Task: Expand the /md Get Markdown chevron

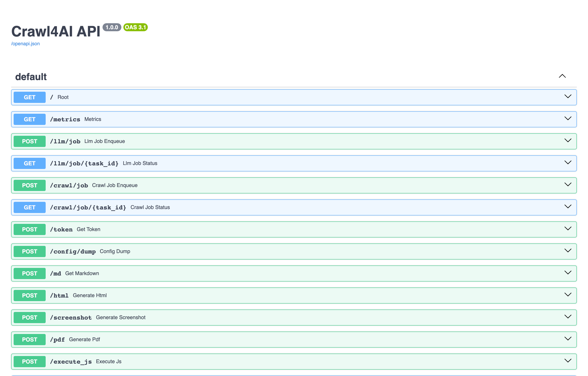Action: [568, 272]
